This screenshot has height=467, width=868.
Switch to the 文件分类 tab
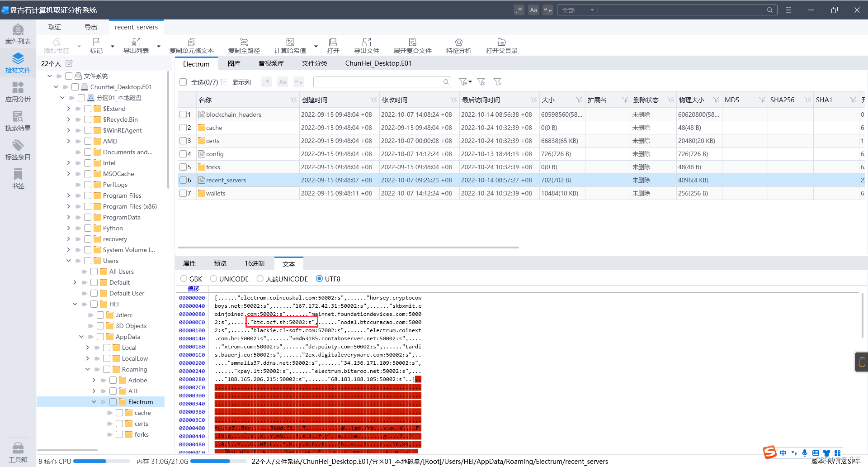click(315, 63)
